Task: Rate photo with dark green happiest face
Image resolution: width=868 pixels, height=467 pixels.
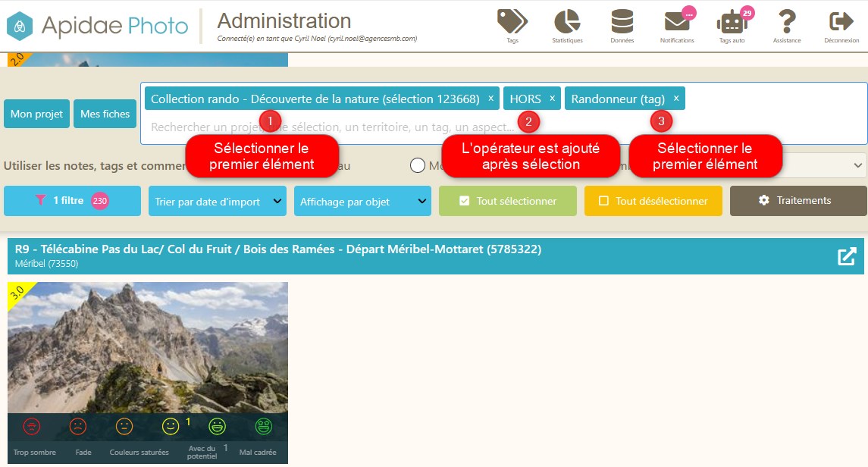Action: (264, 426)
